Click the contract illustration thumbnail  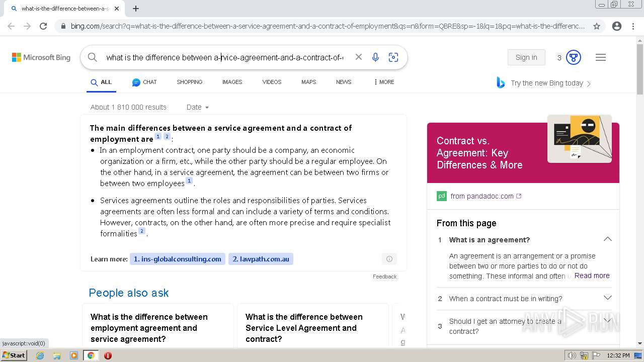pos(580,139)
